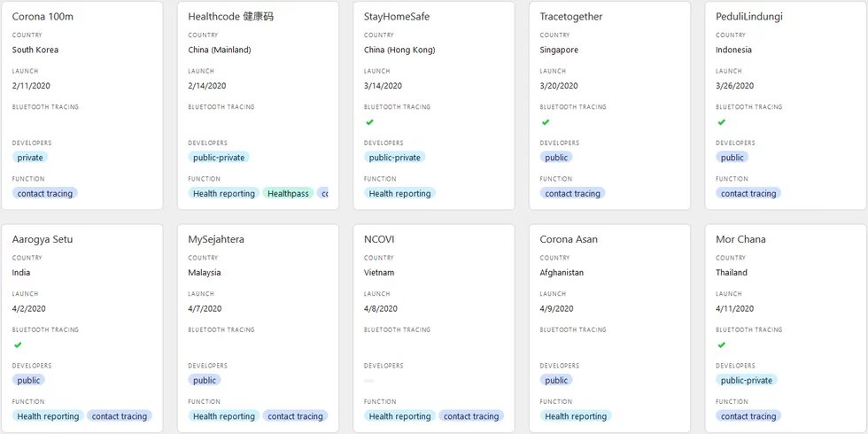Click the Bluetooth checkmark on the PeduliLindungi card
The height and width of the screenshot is (434, 868).
coord(721,122)
